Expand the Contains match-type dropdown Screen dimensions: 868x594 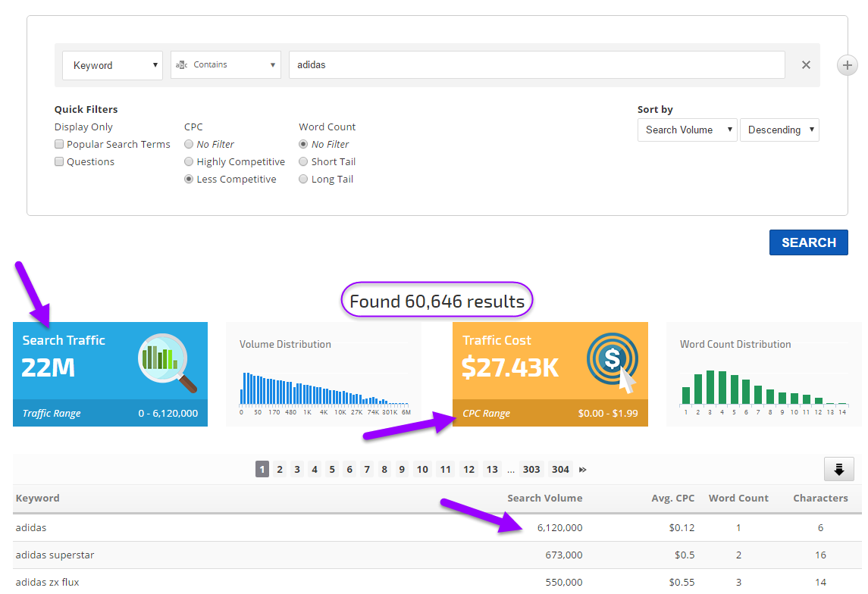click(225, 65)
